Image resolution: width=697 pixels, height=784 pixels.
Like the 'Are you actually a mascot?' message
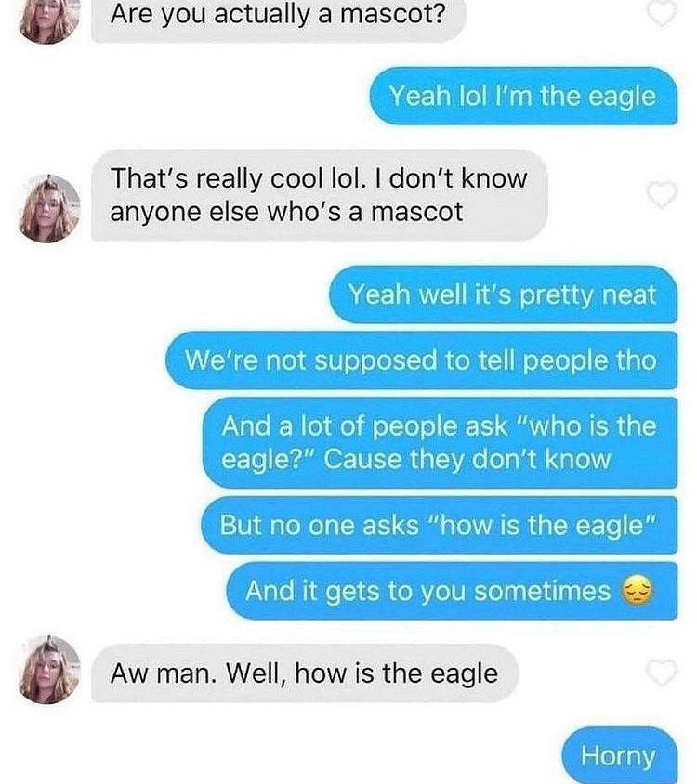coord(662,13)
